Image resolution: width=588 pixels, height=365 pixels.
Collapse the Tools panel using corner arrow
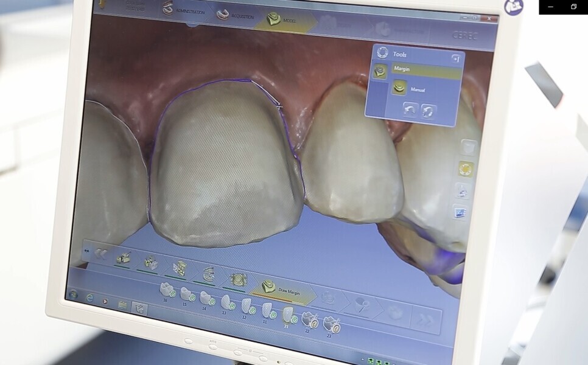point(455,58)
